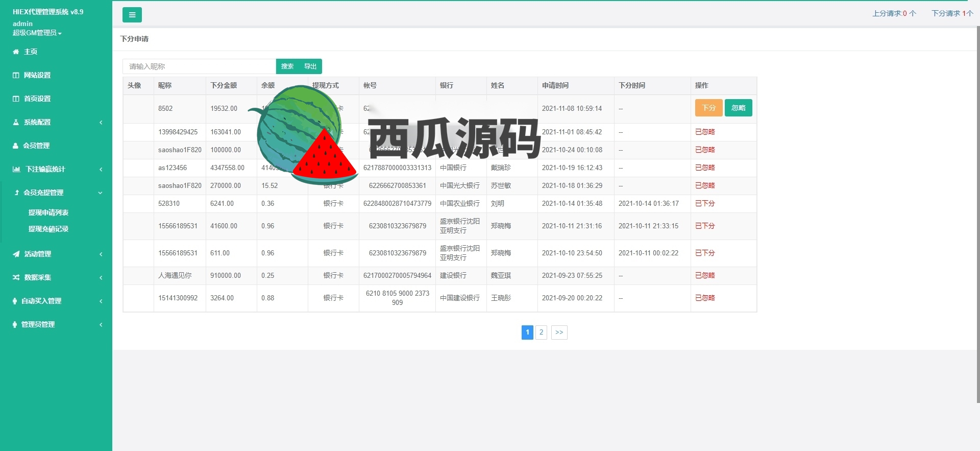
Task: Expand the 管理员管理 chevron
Action: [x=101, y=324]
